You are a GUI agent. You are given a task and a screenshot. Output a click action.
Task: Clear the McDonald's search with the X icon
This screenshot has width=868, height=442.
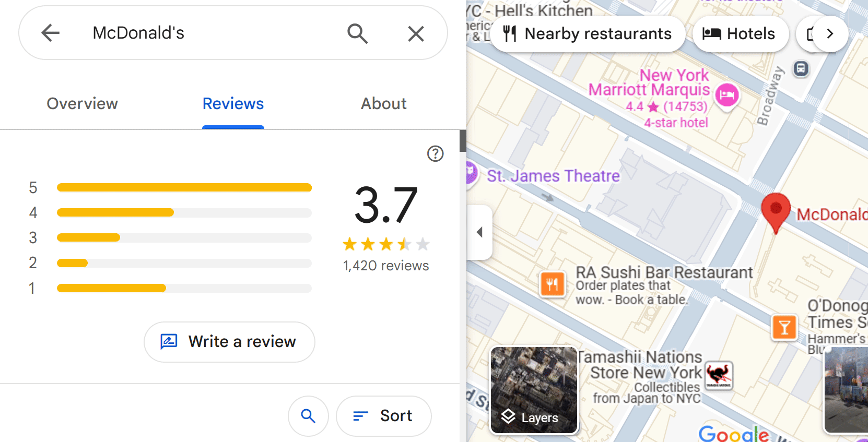tap(415, 33)
